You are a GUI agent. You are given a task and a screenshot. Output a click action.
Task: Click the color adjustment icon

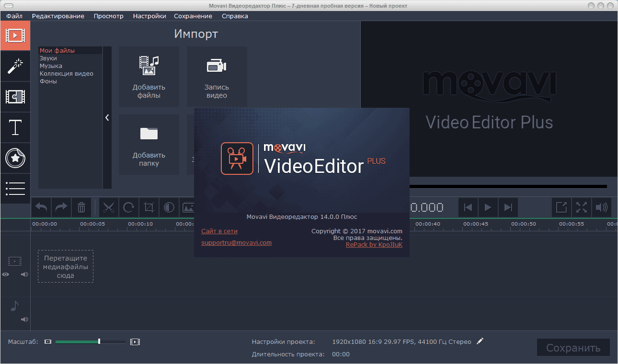pyautogui.click(x=169, y=208)
